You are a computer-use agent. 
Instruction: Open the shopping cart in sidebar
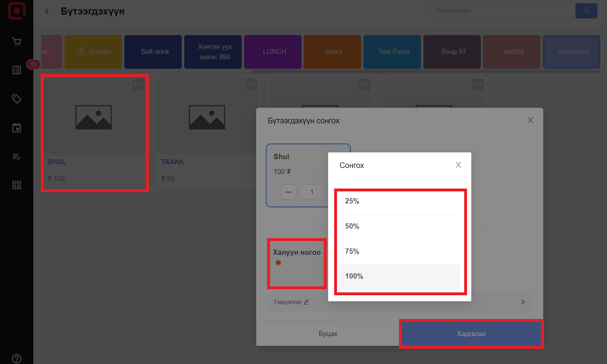point(17,42)
